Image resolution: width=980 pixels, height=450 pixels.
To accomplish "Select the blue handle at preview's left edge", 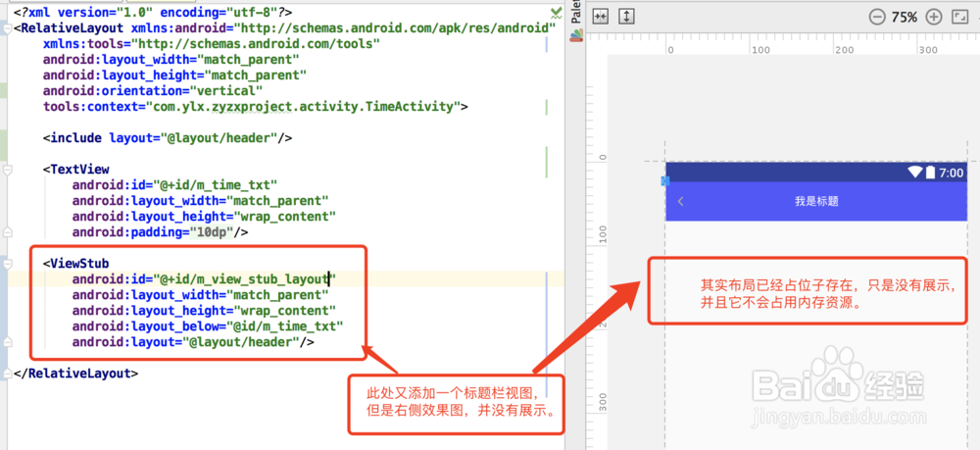I will (x=665, y=180).
